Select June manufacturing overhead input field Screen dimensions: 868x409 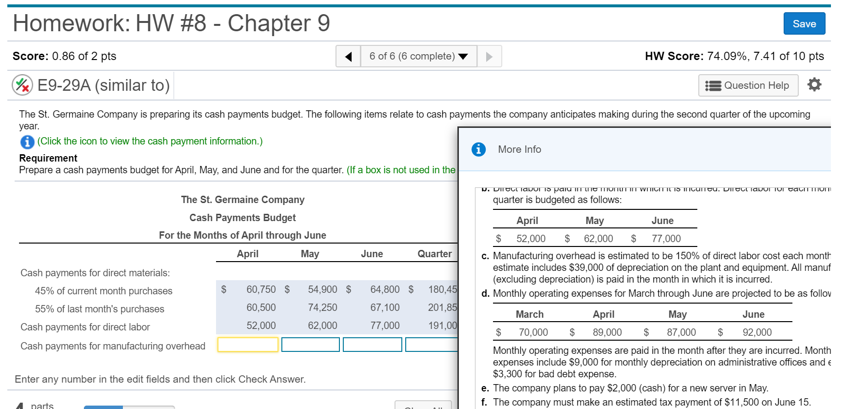[372, 345]
